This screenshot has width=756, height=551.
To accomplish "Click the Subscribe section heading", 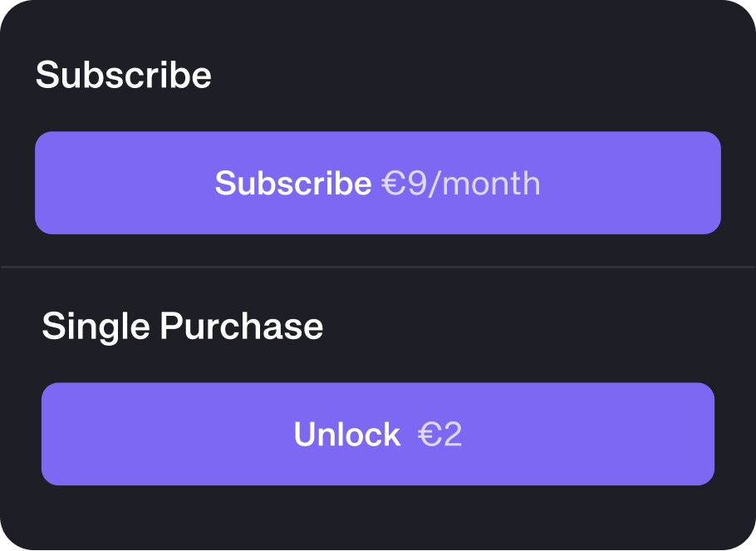I will [123, 76].
